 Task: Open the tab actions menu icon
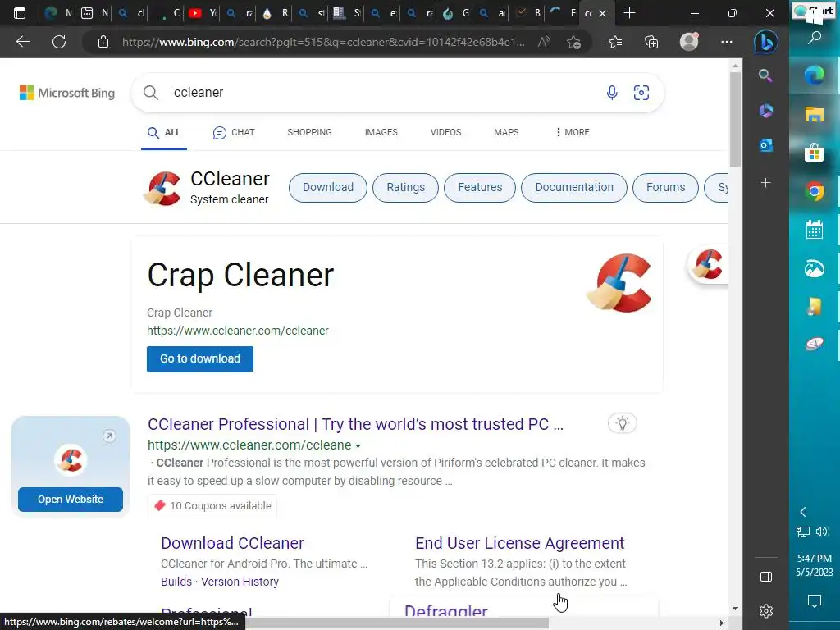(x=20, y=13)
